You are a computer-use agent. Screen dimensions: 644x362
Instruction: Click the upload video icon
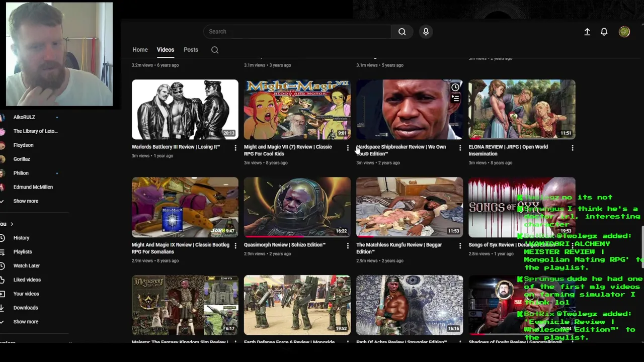587,32
